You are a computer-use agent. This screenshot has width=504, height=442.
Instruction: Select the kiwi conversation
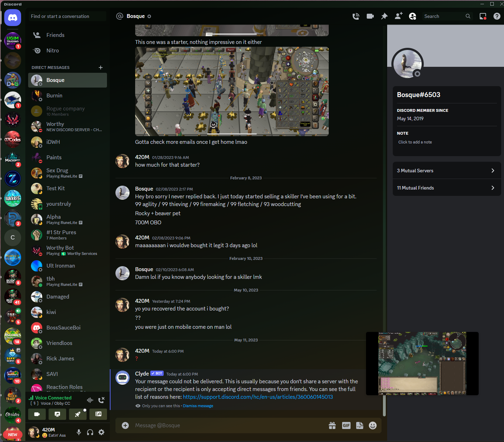pyautogui.click(x=68, y=312)
